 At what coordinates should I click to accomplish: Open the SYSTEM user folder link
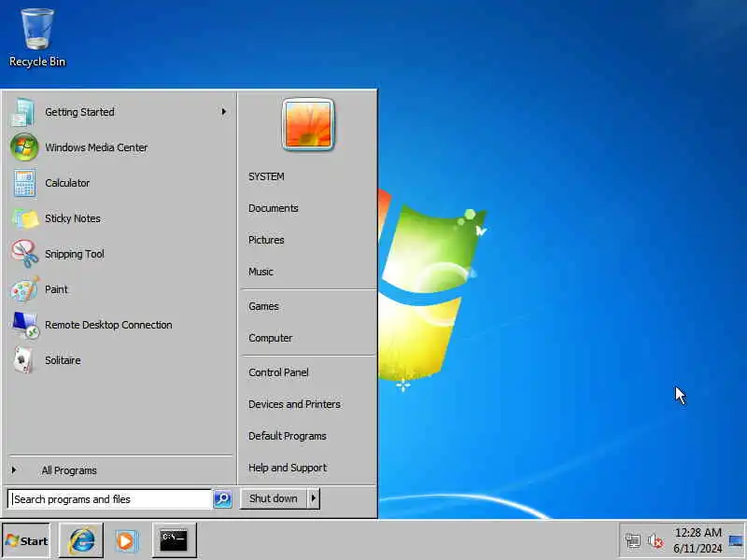266,176
